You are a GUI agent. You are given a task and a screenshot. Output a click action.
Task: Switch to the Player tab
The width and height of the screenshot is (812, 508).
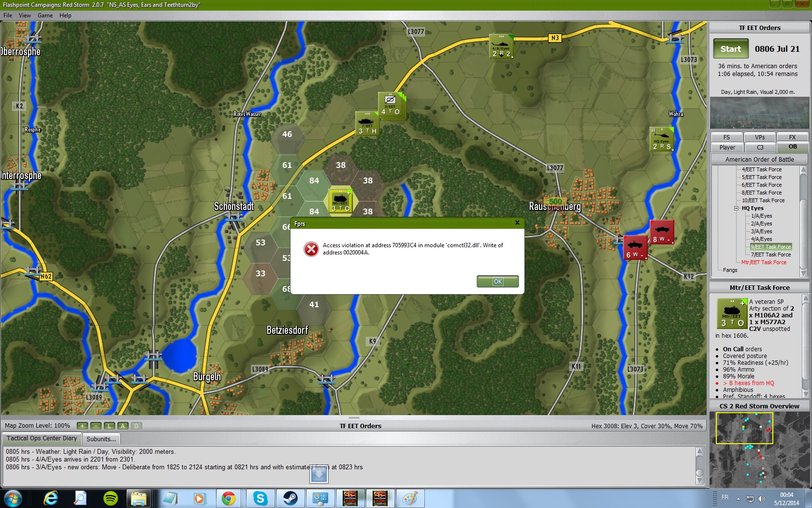pos(727,147)
